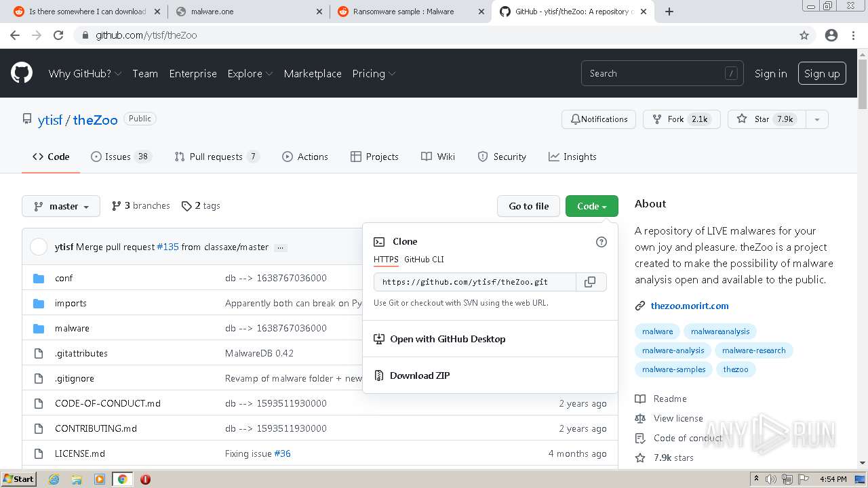Click the conf folder icon

(39, 279)
